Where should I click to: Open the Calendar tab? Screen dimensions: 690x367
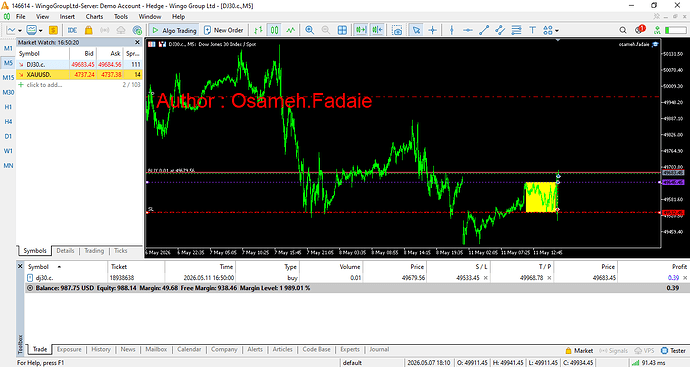click(189, 349)
